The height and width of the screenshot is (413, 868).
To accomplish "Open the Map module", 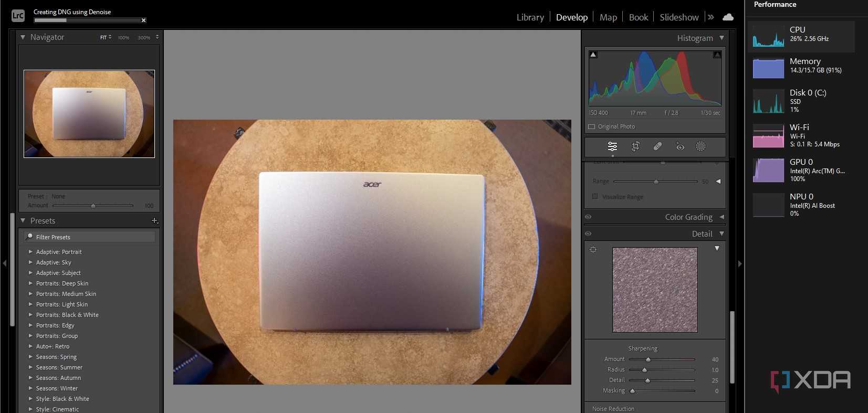I will point(608,17).
